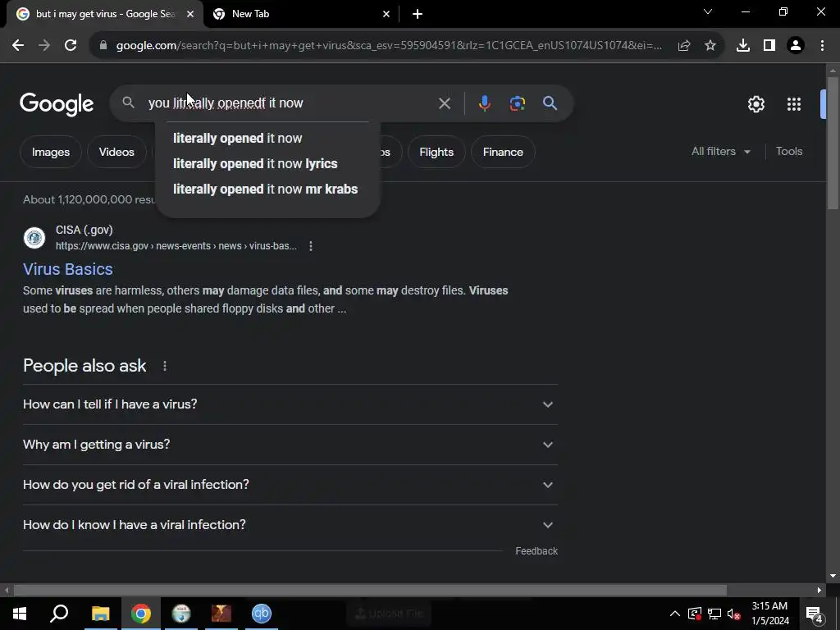This screenshot has width=840, height=630.
Task: Open the search Tools button
Action: point(789,152)
